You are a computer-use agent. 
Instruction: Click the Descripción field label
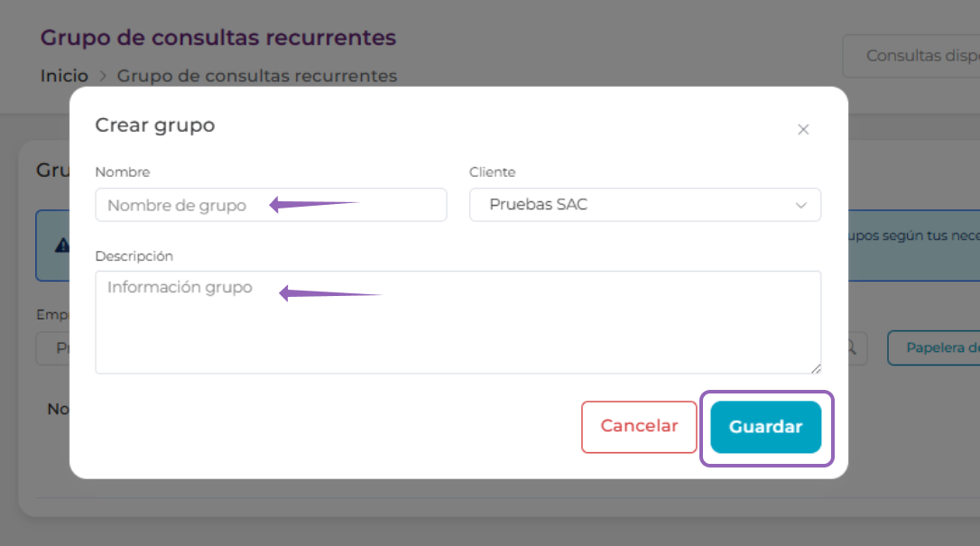coord(134,256)
